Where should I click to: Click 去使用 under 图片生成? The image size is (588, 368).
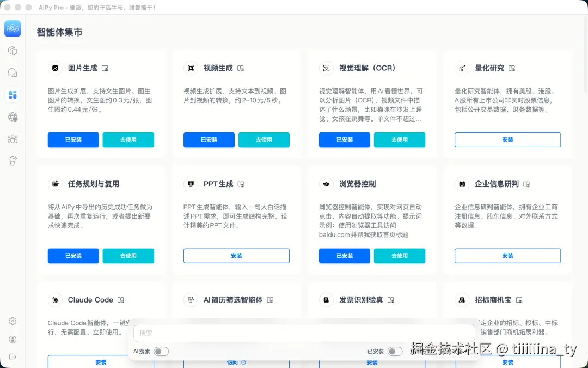click(128, 140)
